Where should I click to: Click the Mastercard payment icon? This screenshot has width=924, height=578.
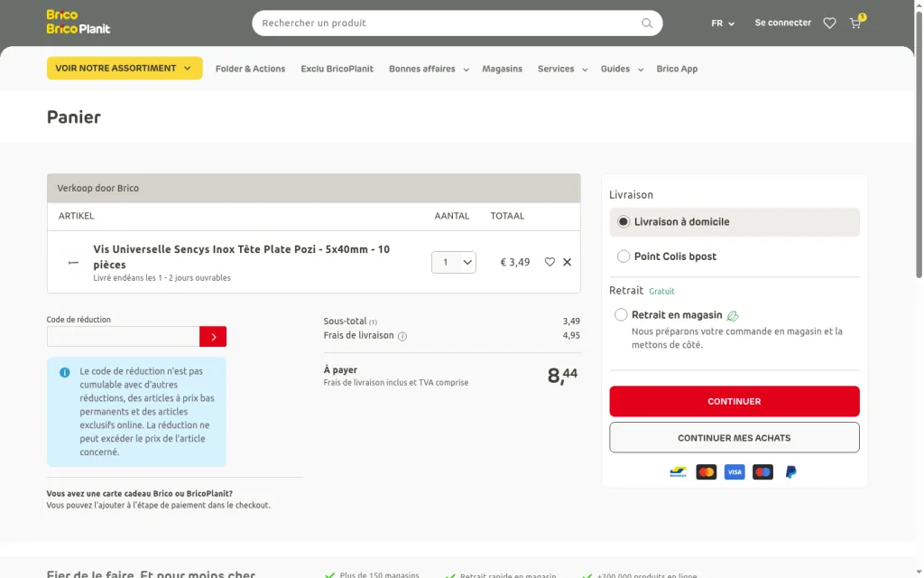click(x=706, y=471)
